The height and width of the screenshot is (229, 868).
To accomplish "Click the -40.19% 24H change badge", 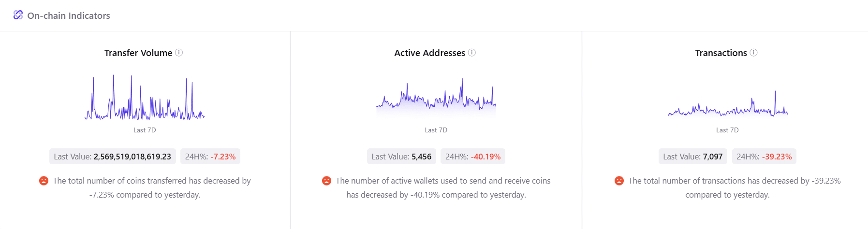I will (x=473, y=157).
